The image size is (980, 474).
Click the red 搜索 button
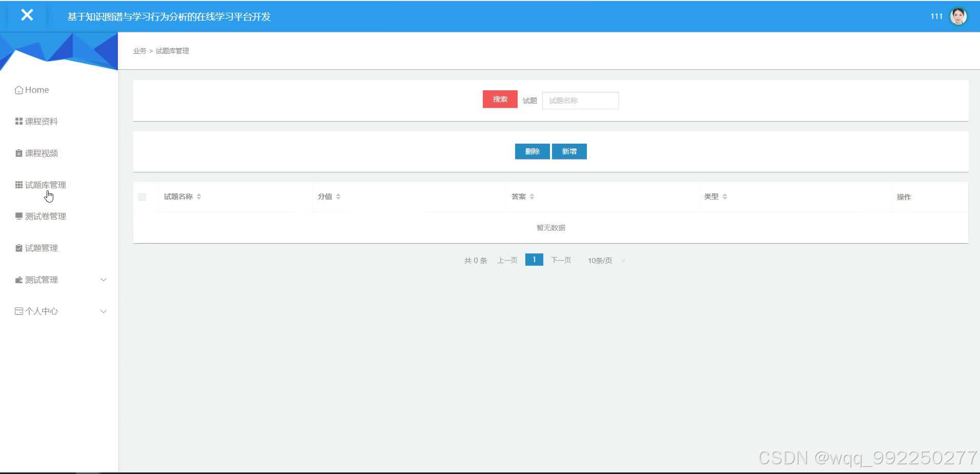point(500,99)
